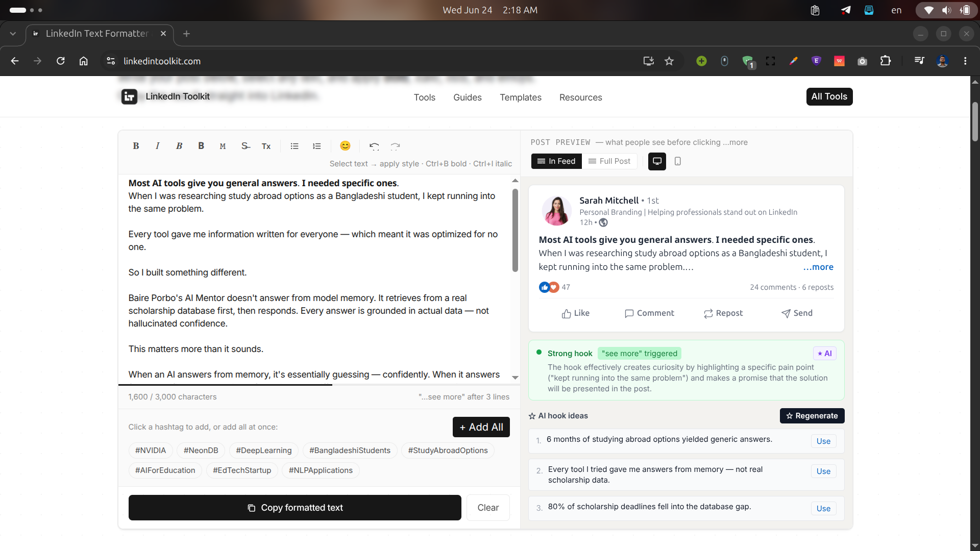Bookmark this page with star icon
The image size is (980, 551).
tap(669, 61)
